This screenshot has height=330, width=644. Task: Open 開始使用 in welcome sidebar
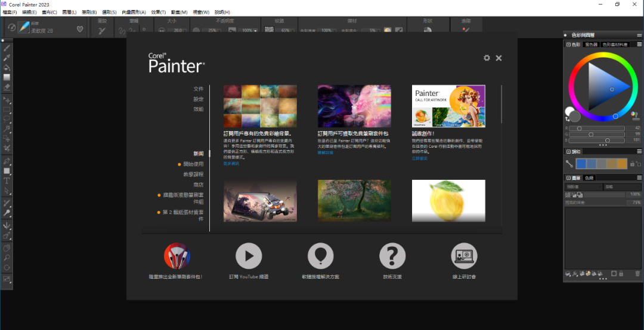click(x=193, y=164)
